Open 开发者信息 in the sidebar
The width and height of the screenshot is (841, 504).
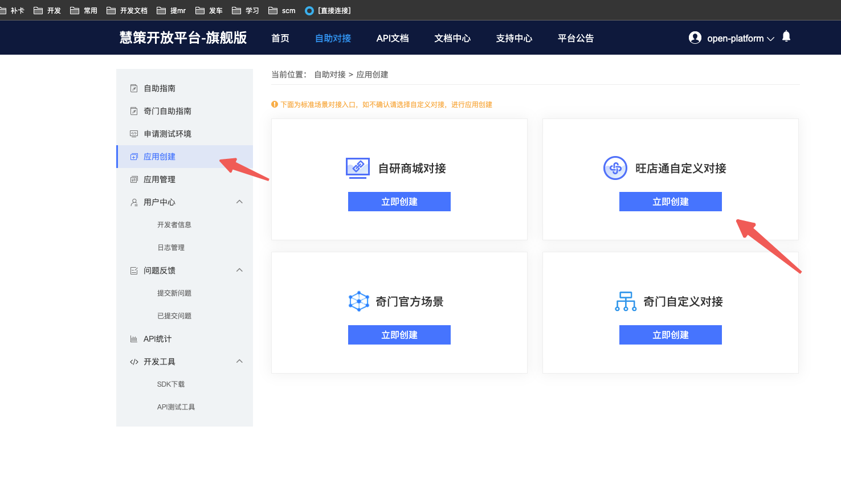174,225
